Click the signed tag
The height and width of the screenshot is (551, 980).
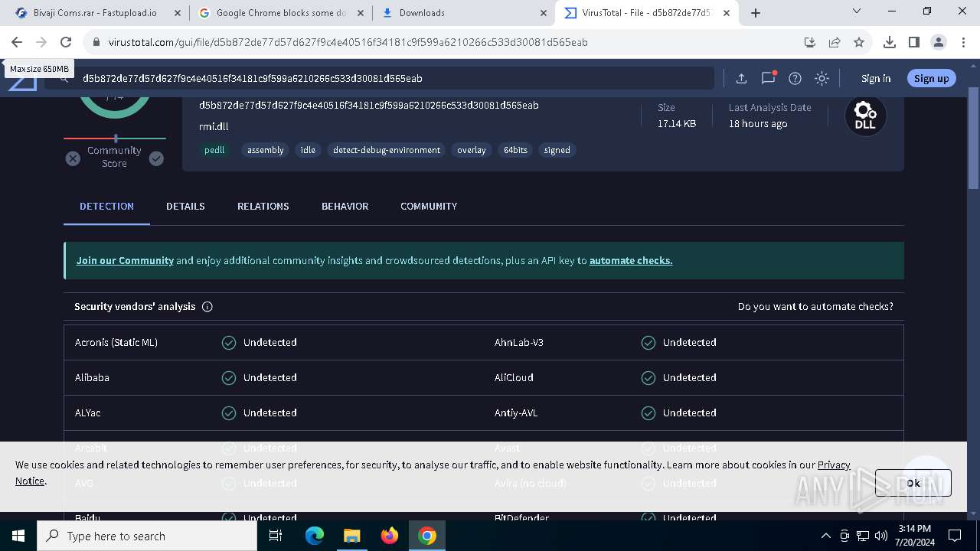click(x=557, y=150)
